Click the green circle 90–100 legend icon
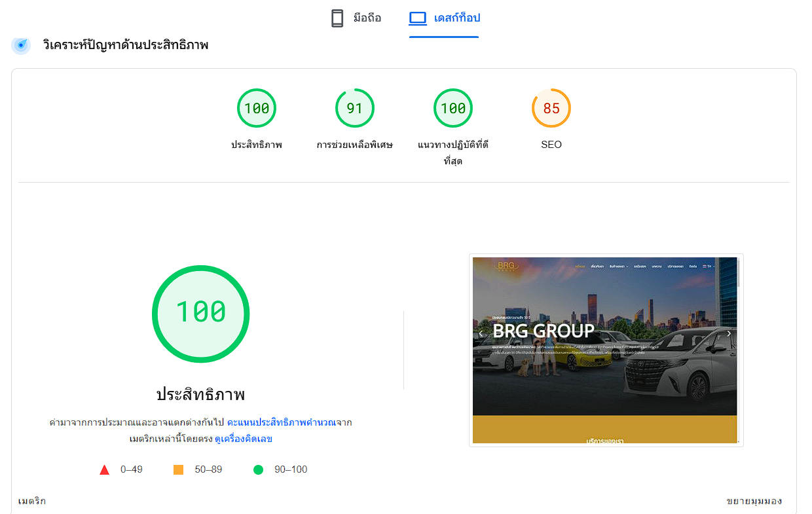 point(258,469)
